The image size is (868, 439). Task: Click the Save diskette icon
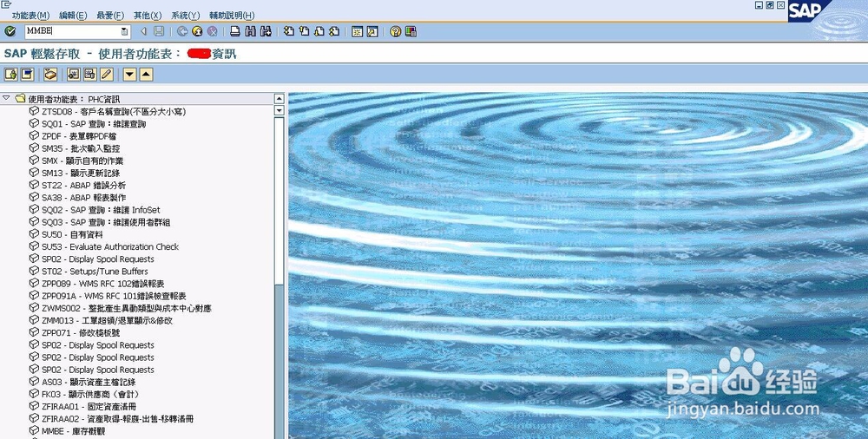click(x=159, y=31)
